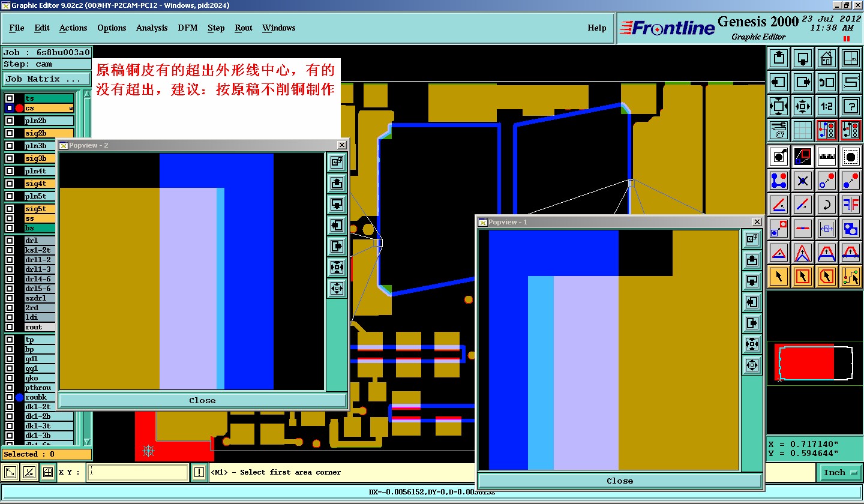864x504 pixels.
Task: Open the Options menu
Action: click(112, 28)
